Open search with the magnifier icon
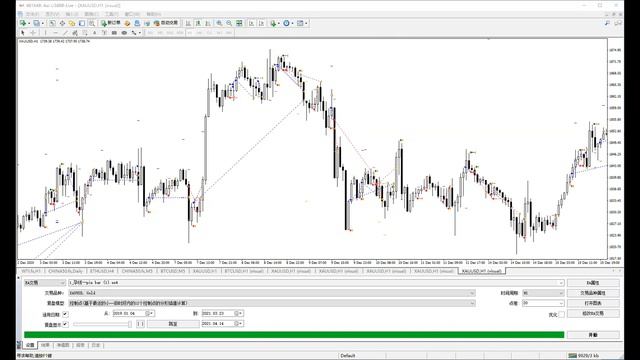640x360 pixels. click(x=607, y=23)
